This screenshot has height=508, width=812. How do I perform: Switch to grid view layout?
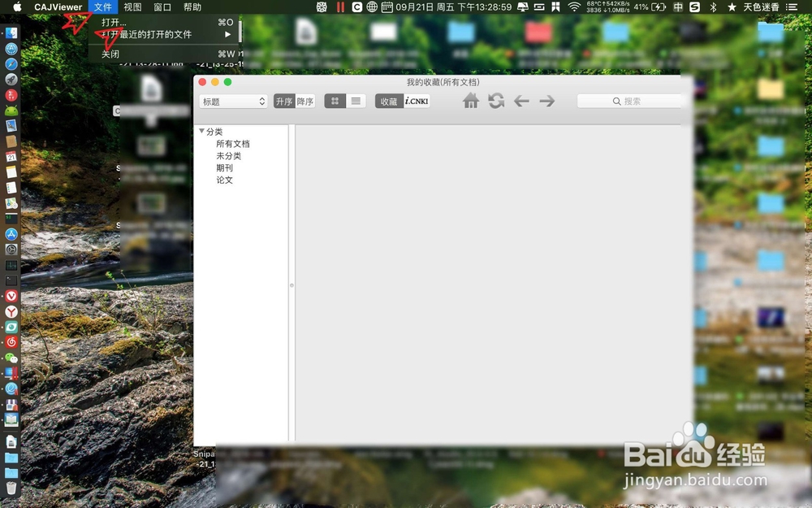pos(335,101)
